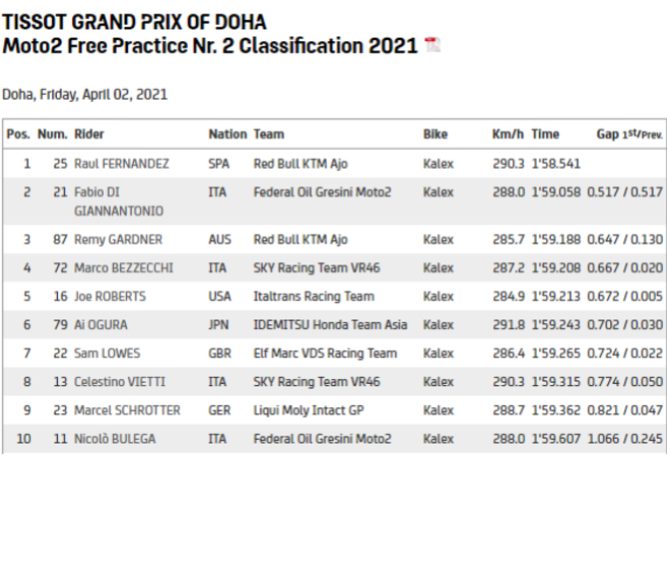Select rider Sam LOWES
Image resolution: width=667 pixels, height=580 pixels.
pyautogui.click(x=107, y=353)
